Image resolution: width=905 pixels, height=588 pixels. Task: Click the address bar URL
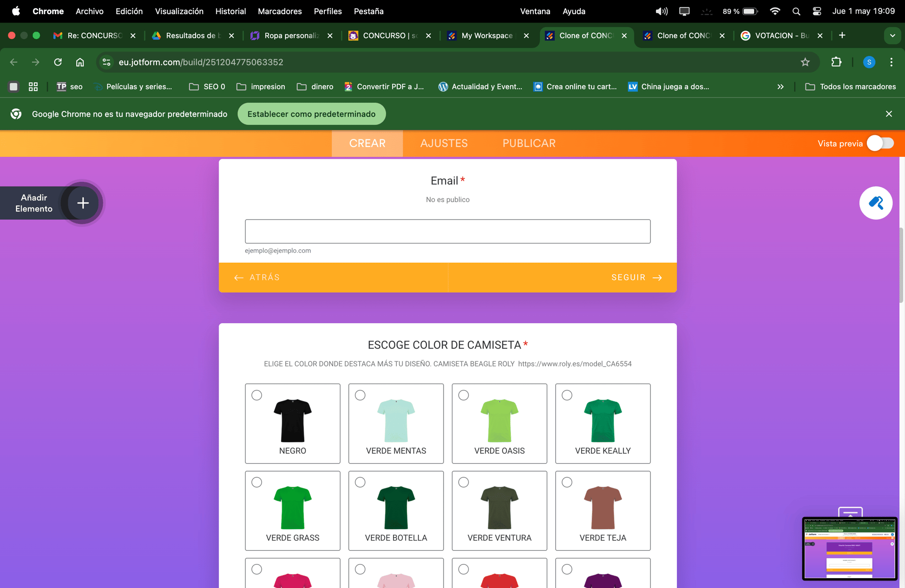pos(201,62)
